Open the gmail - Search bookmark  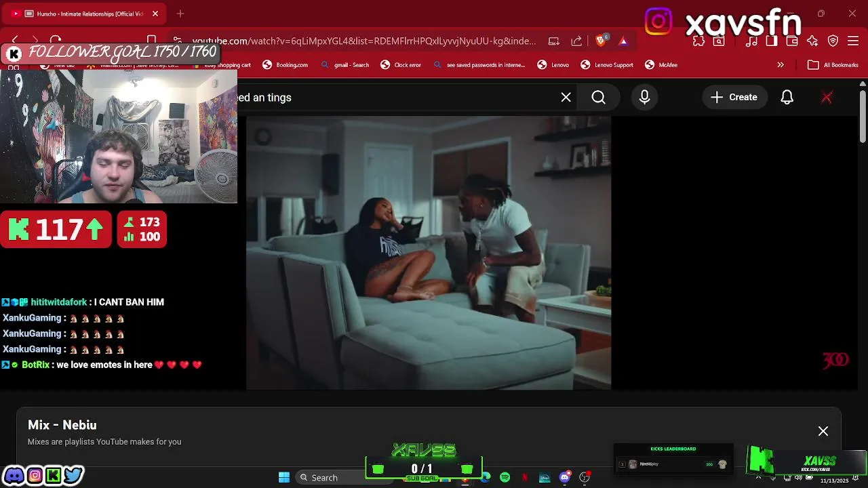click(x=345, y=65)
